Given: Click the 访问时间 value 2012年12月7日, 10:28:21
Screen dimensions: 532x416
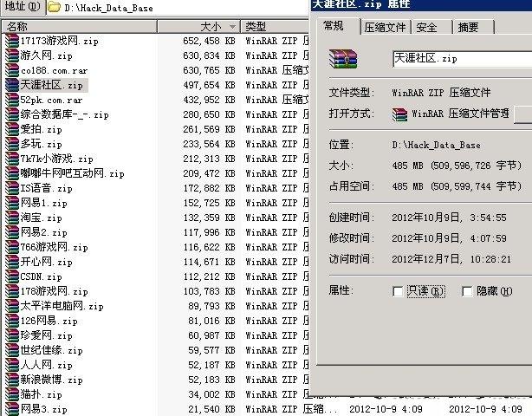Looking at the screenshot, I should (x=451, y=259).
